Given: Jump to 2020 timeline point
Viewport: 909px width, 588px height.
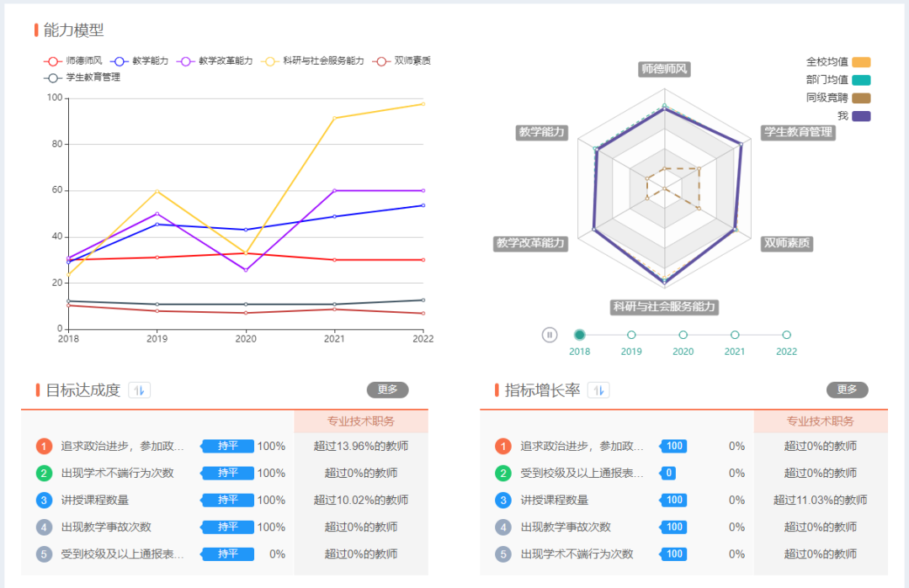Looking at the screenshot, I should 683,335.
